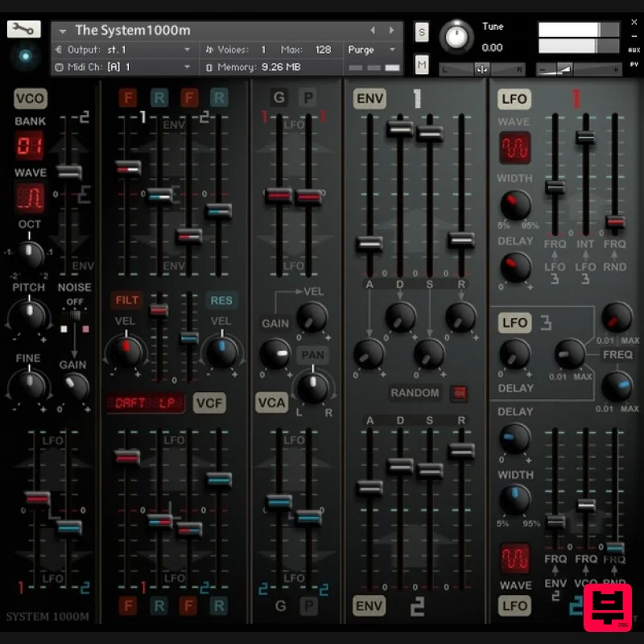
Task: Click the top G gain button
Action: (x=279, y=97)
